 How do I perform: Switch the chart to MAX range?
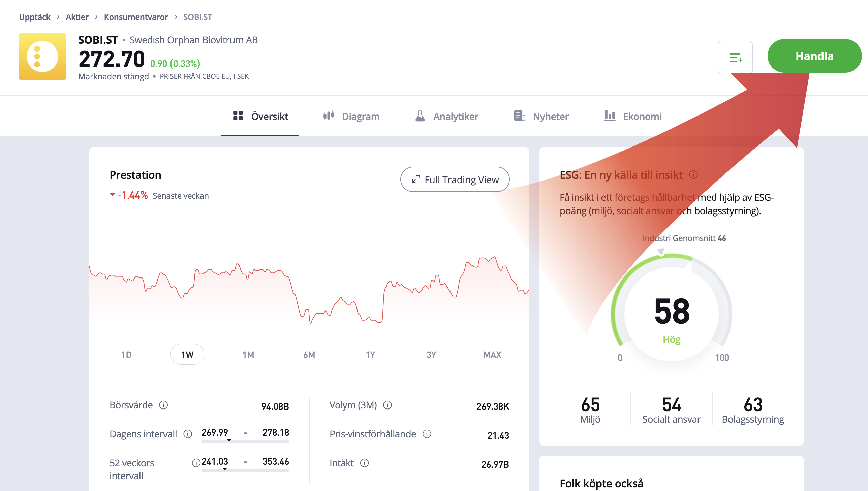pyautogui.click(x=492, y=355)
